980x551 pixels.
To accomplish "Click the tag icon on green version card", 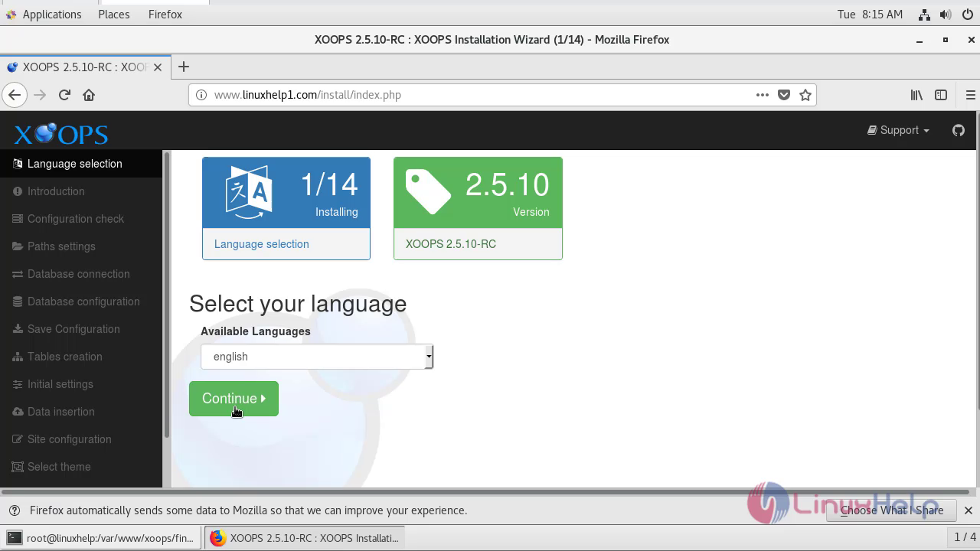I will [x=428, y=192].
